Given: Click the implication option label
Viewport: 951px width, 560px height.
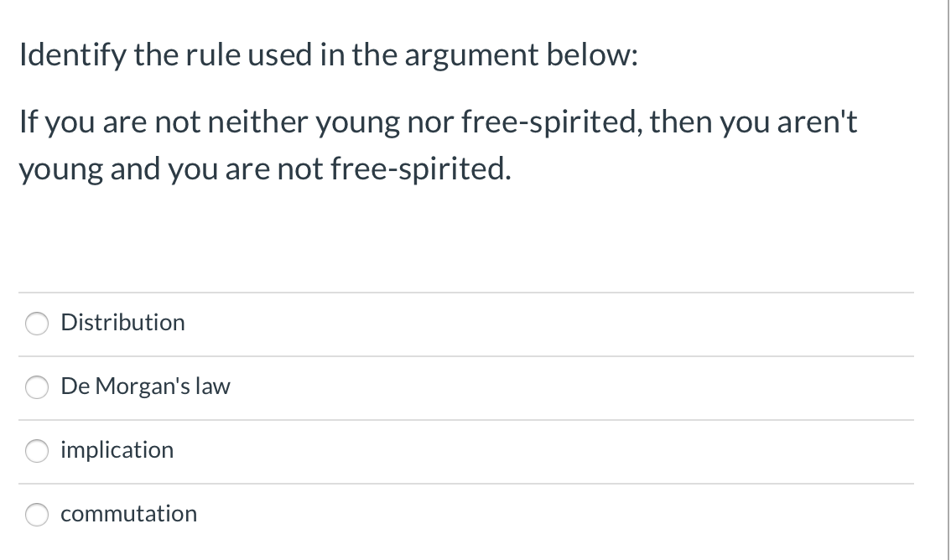Looking at the screenshot, I should pyautogui.click(x=117, y=450).
